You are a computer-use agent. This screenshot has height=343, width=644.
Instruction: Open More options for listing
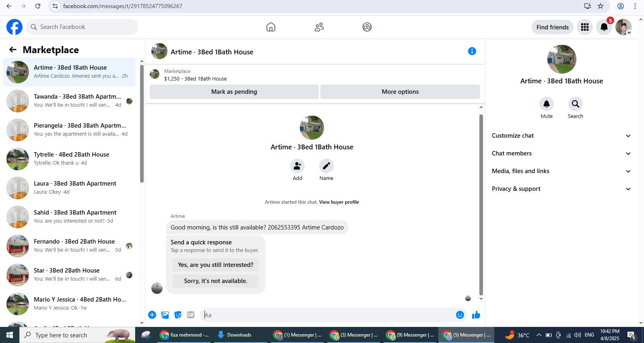tap(400, 92)
